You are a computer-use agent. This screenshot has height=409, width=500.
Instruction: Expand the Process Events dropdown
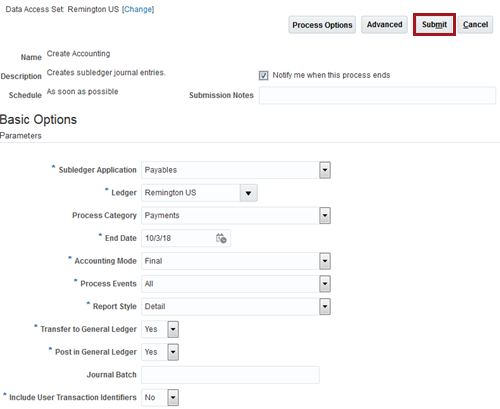[x=325, y=284]
